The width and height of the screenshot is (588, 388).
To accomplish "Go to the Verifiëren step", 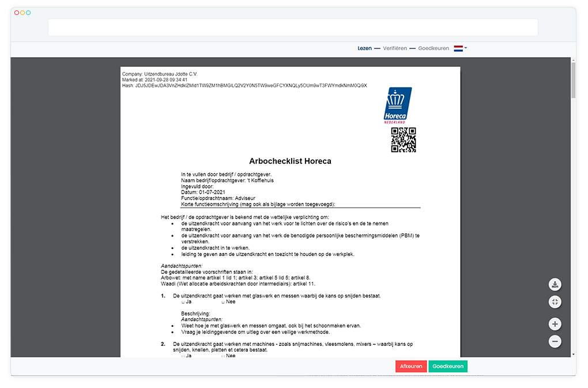I will pyautogui.click(x=395, y=48).
